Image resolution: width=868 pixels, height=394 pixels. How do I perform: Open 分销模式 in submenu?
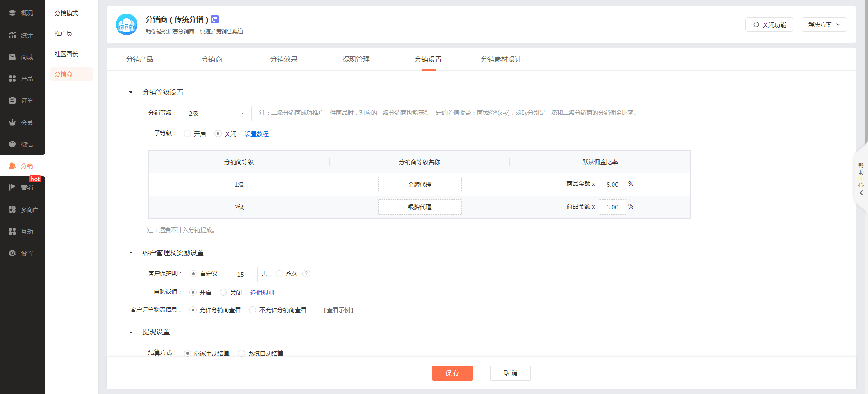click(66, 13)
